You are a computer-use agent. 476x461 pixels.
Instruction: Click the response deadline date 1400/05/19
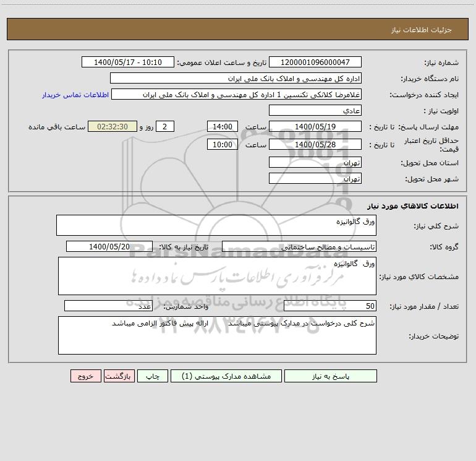click(x=315, y=126)
